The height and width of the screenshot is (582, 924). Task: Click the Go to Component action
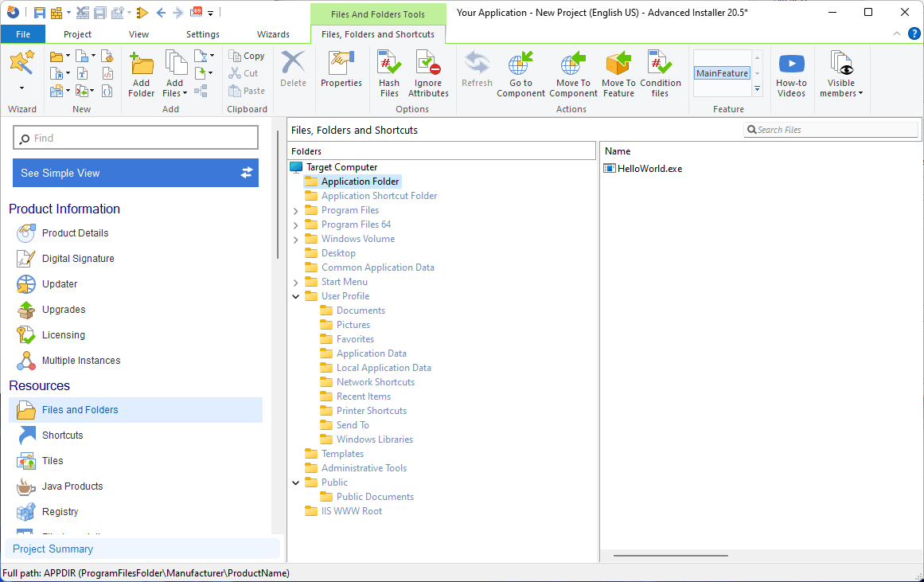(x=520, y=74)
